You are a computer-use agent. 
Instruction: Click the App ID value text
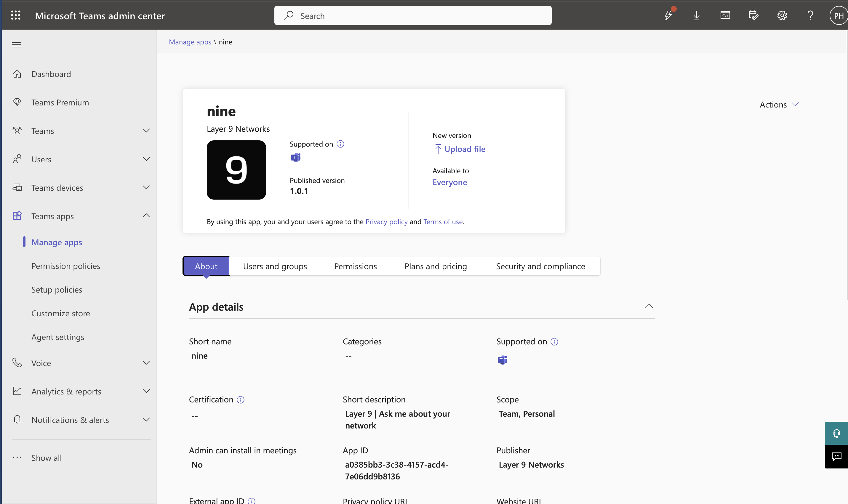(x=396, y=470)
